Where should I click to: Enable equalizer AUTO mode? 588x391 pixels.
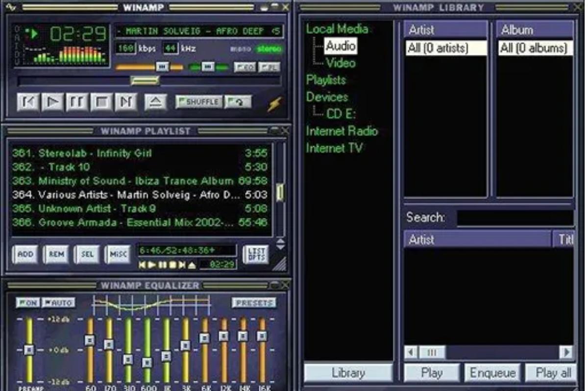pos(58,303)
